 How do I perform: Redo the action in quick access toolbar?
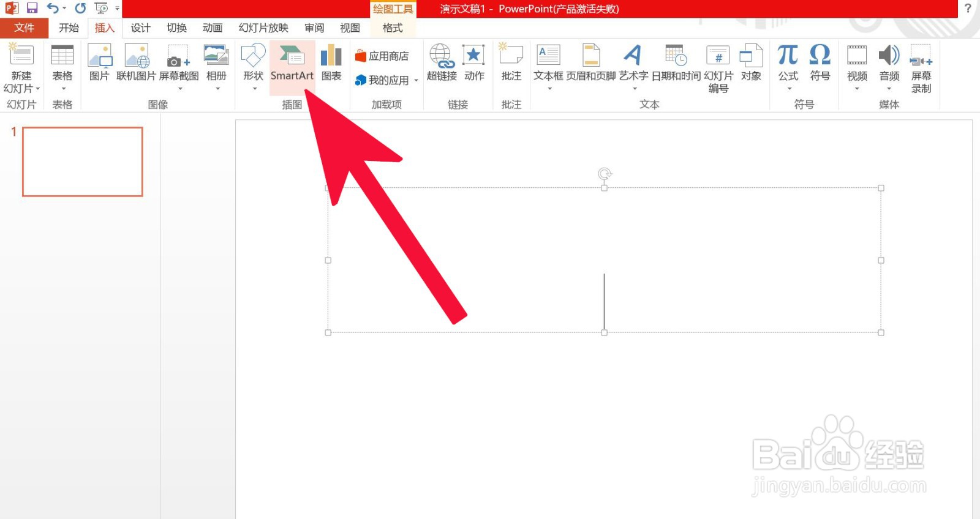[x=80, y=8]
